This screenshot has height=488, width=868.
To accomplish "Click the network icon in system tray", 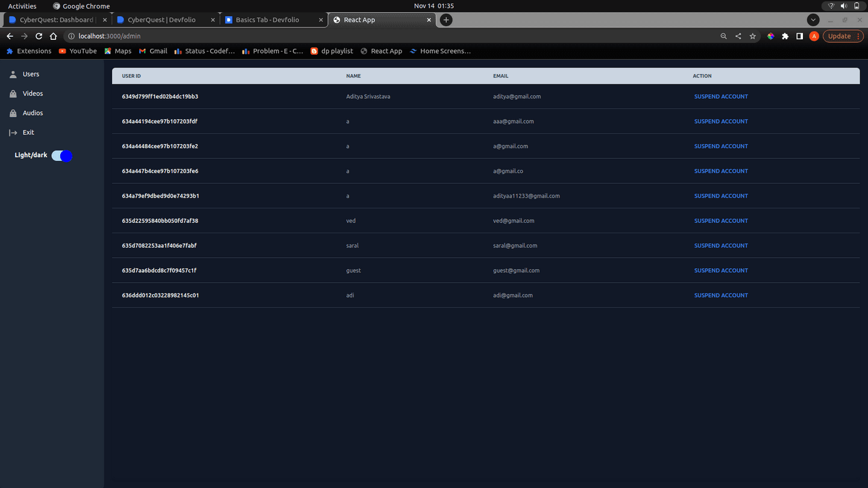I will pos(831,6).
